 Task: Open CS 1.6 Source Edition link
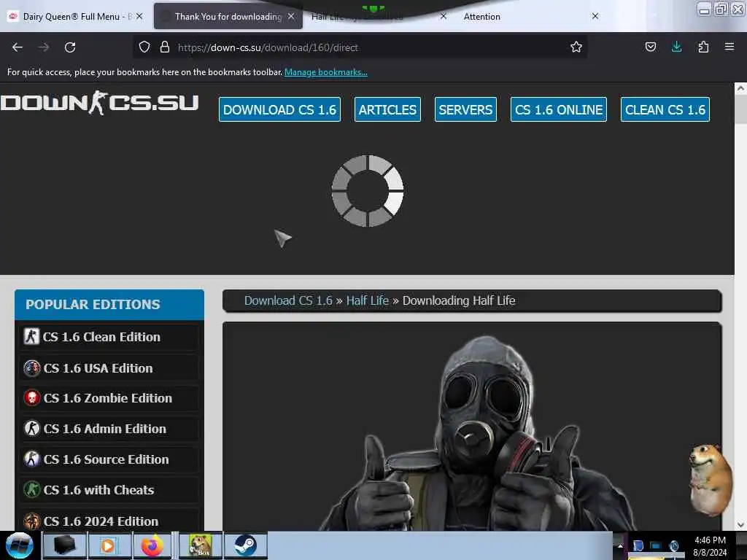(107, 459)
